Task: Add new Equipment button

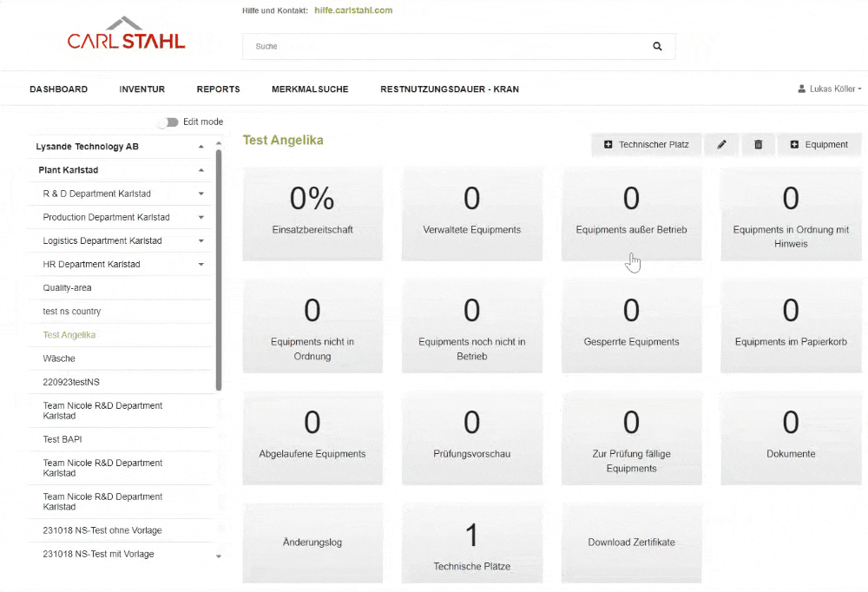Action: (x=819, y=145)
